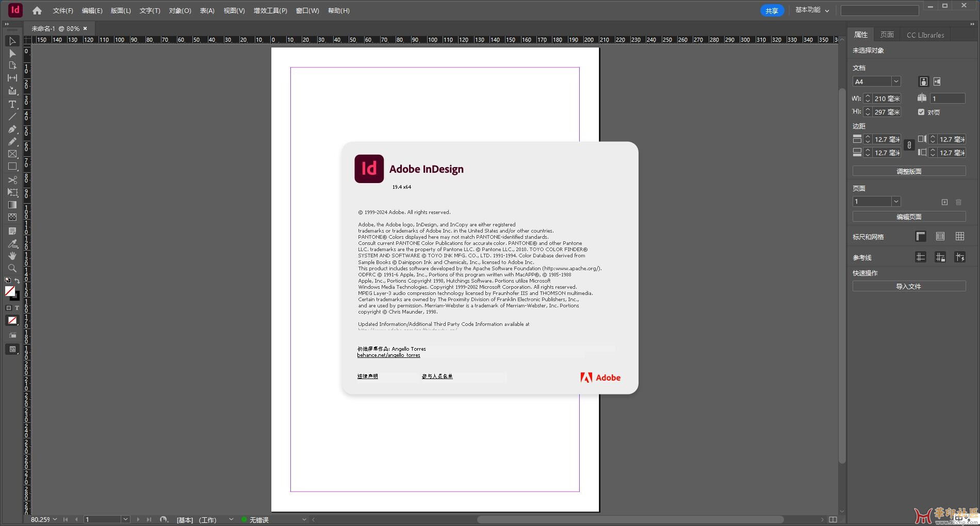Image resolution: width=980 pixels, height=526 pixels.
Task: Click the fill color swatch in toolbar
Action: [x=10, y=291]
